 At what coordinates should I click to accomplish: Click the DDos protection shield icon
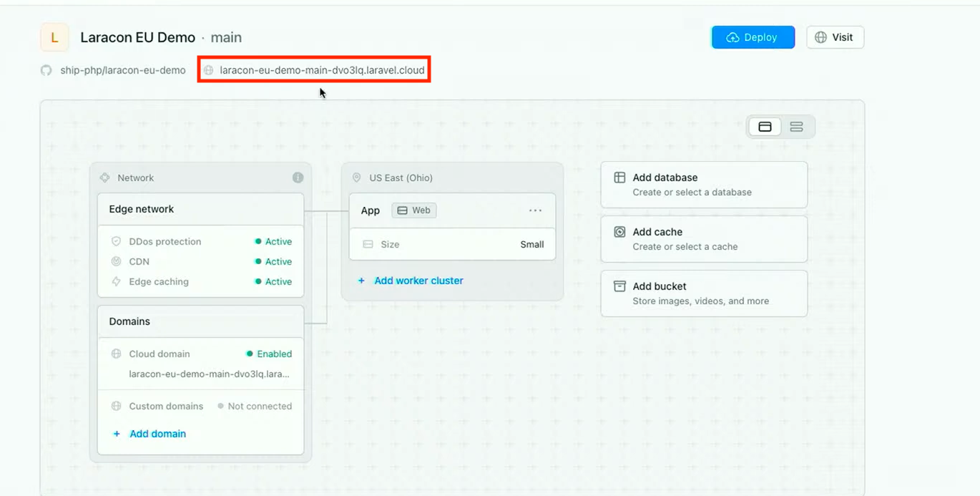click(117, 241)
